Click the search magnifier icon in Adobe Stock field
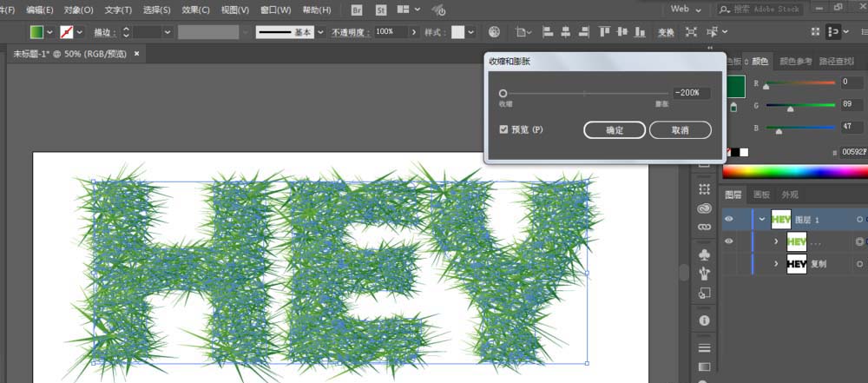The image size is (868, 383). click(x=725, y=10)
